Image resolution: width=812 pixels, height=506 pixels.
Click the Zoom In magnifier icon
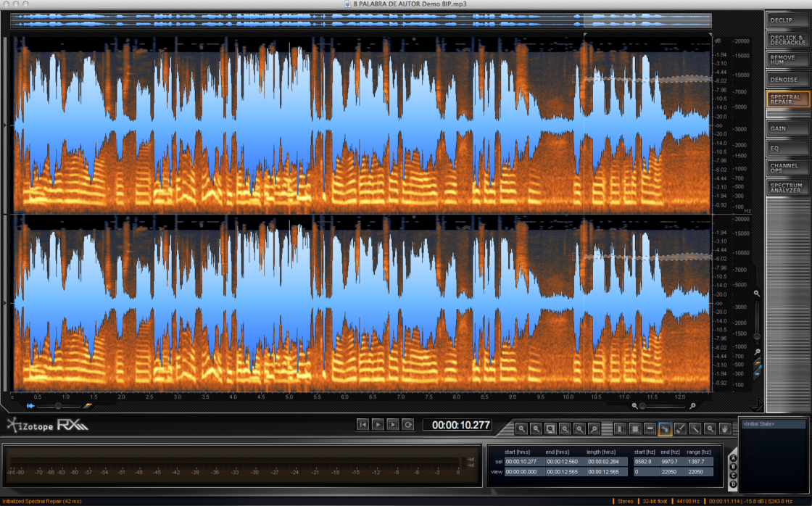coord(521,429)
